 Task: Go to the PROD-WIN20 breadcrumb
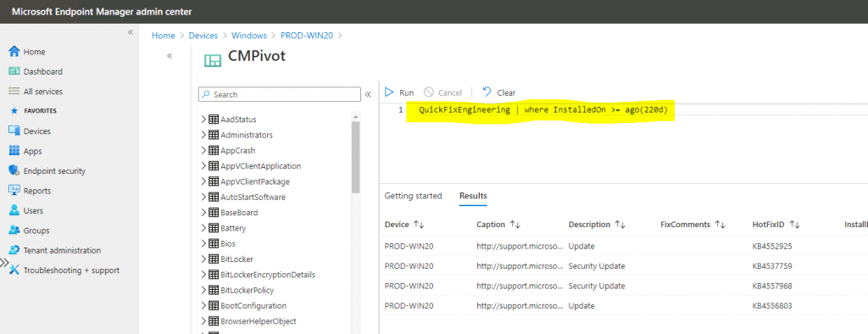[x=308, y=36]
